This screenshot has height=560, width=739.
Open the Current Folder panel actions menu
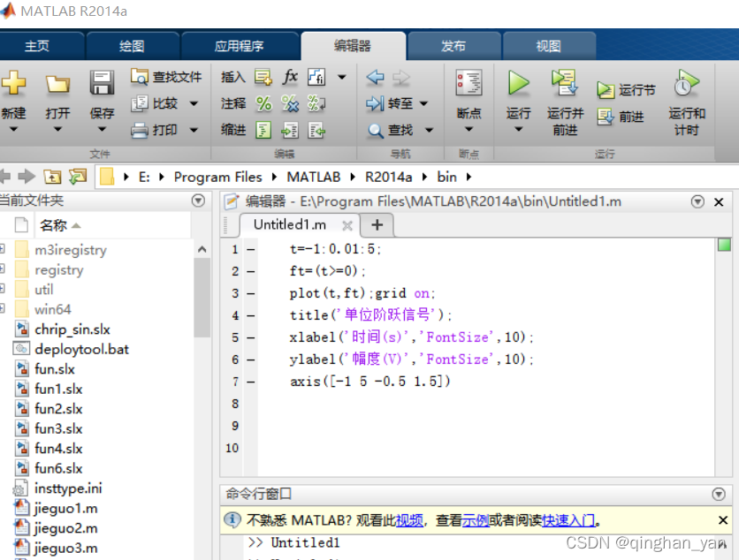198,201
